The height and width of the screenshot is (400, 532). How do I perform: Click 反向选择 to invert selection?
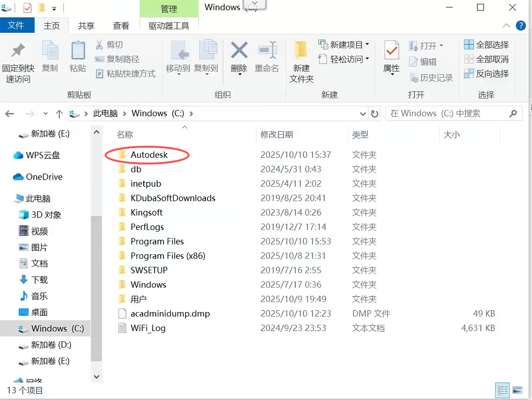click(x=487, y=74)
